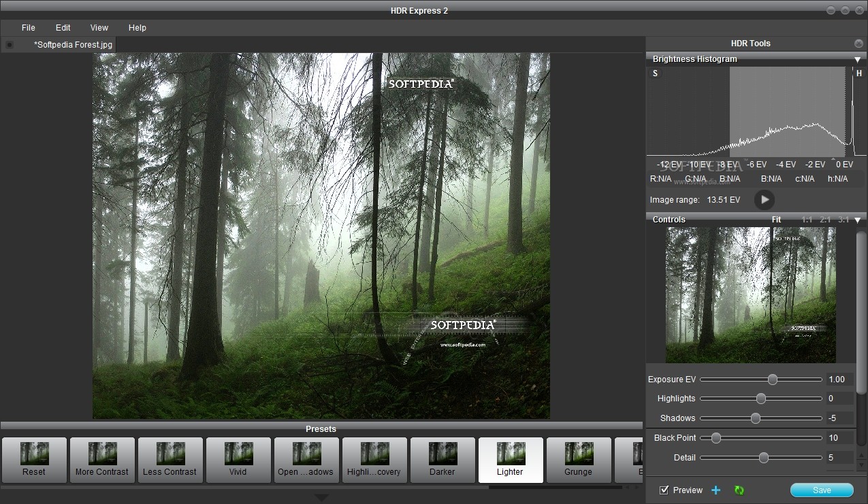Click the Highlights slider handle
Viewport: 868px width, 504px height.
(x=761, y=399)
